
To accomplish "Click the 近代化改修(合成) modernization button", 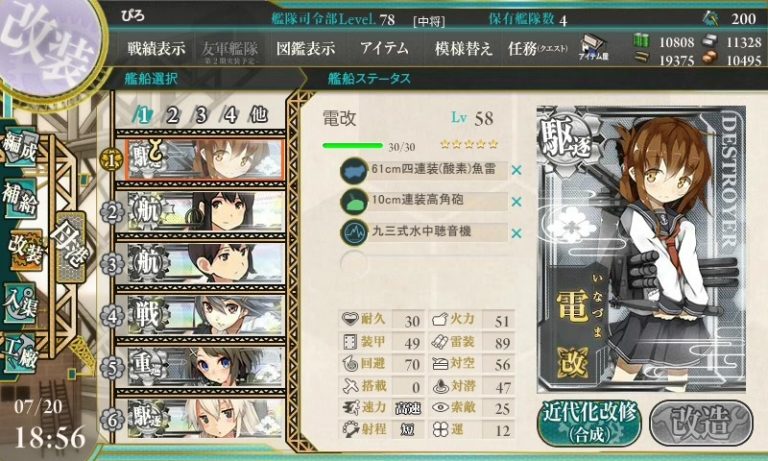I will click(x=590, y=423).
